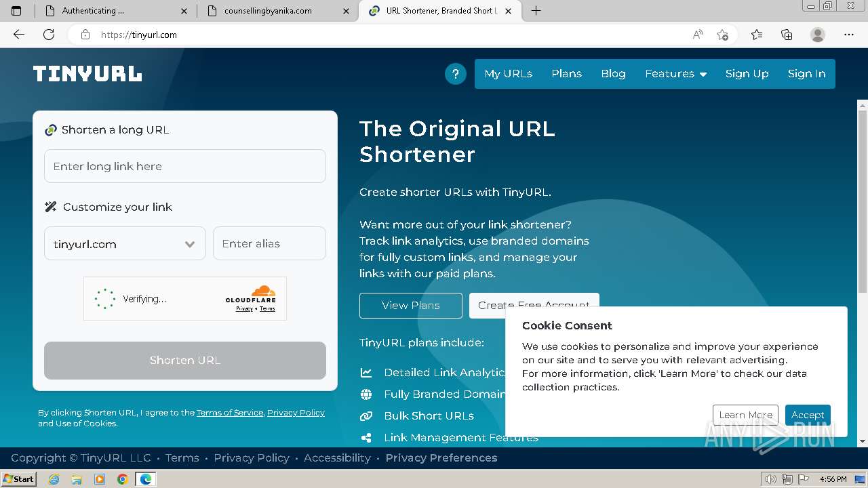Open the Read Aloud icon in address bar
This screenshot has height=488, width=868.
pyautogui.click(x=698, y=35)
